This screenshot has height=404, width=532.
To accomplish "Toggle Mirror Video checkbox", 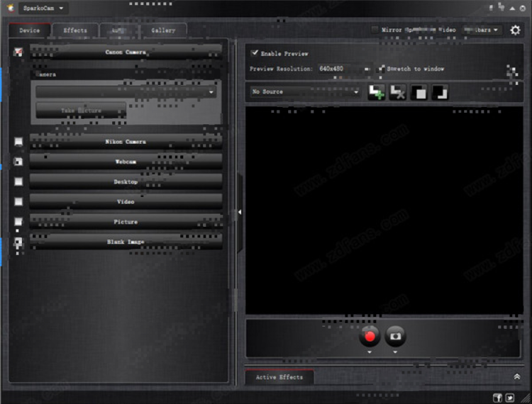I will pos(375,30).
